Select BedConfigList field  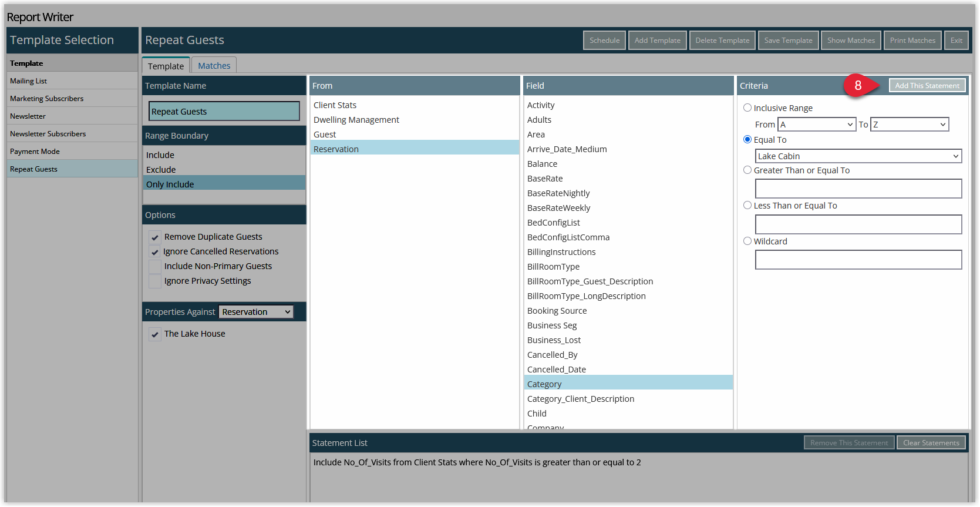click(x=628, y=223)
